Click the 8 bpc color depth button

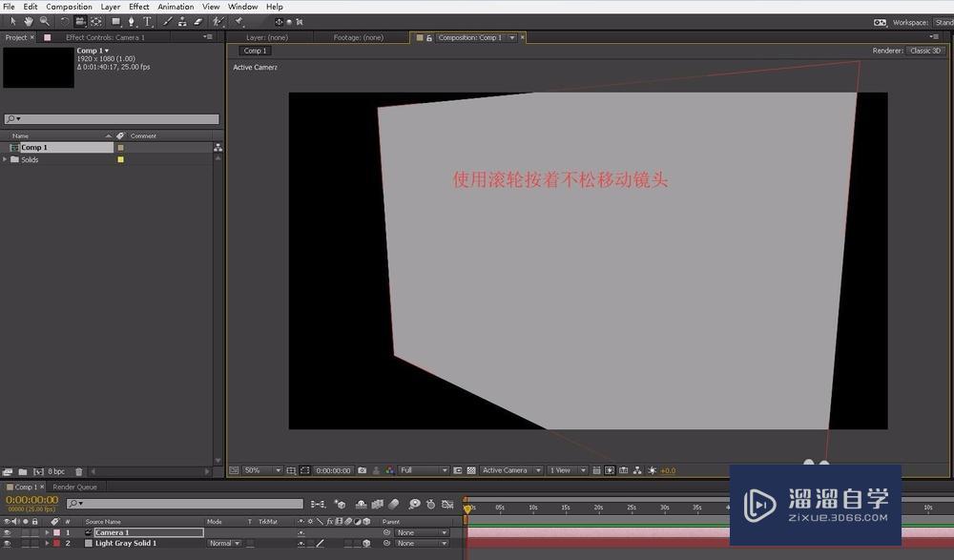(x=56, y=471)
